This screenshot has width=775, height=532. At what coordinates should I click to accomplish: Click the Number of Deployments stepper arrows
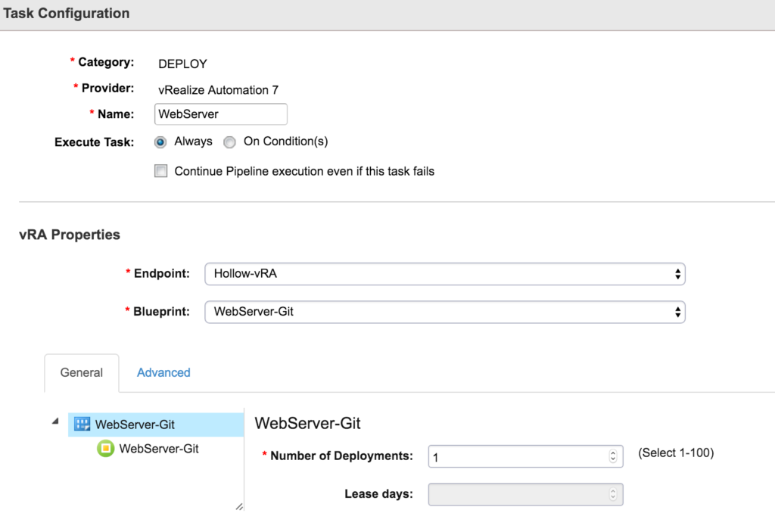[612, 456]
